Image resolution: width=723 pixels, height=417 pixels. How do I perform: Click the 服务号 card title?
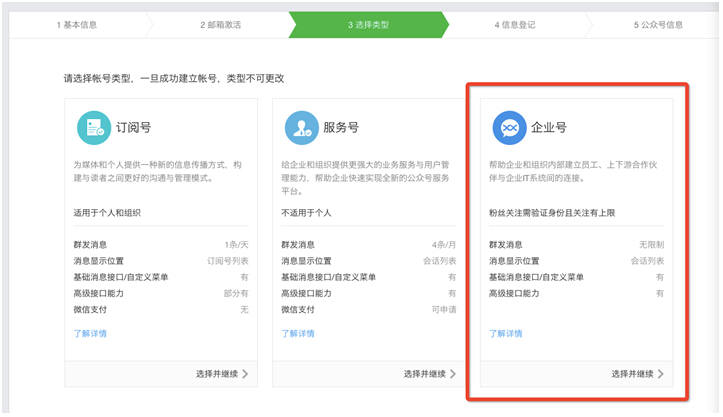[x=341, y=128]
